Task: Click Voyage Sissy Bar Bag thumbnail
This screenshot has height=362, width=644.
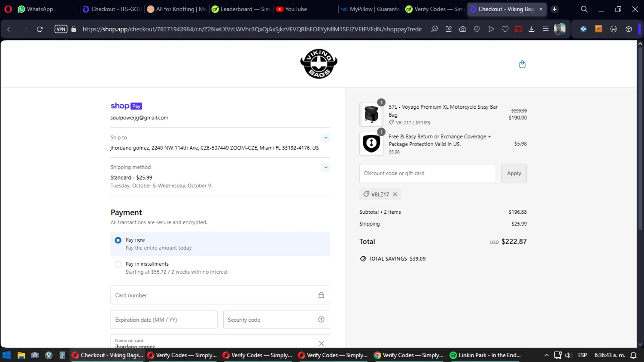Action: [371, 115]
